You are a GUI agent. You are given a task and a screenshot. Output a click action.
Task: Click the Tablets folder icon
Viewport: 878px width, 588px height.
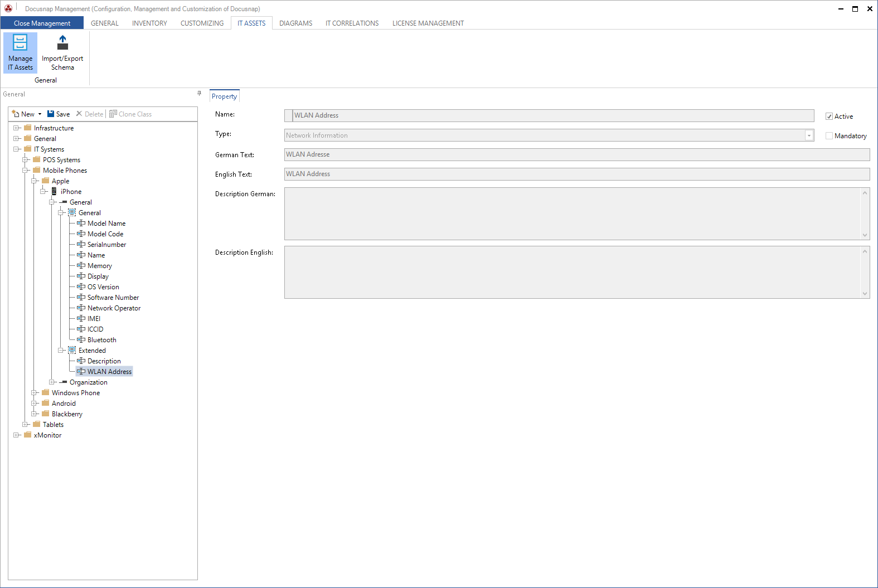click(37, 424)
